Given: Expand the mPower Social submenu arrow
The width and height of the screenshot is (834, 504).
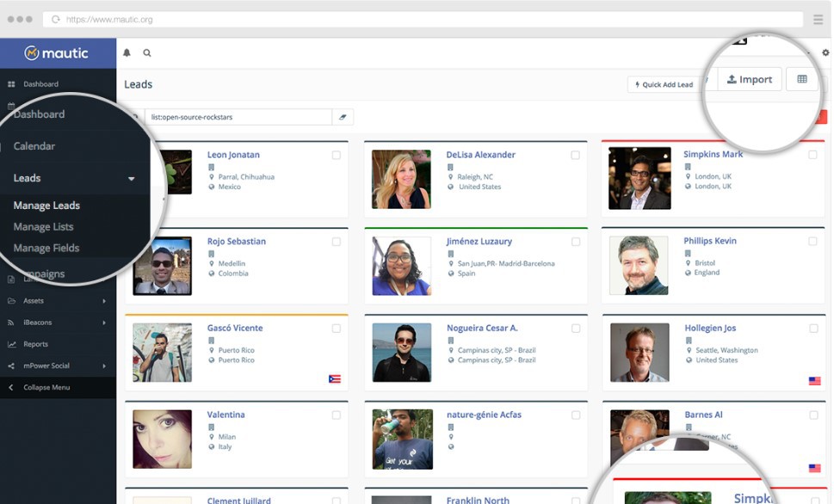Looking at the screenshot, I should pyautogui.click(x=104, y=366).
